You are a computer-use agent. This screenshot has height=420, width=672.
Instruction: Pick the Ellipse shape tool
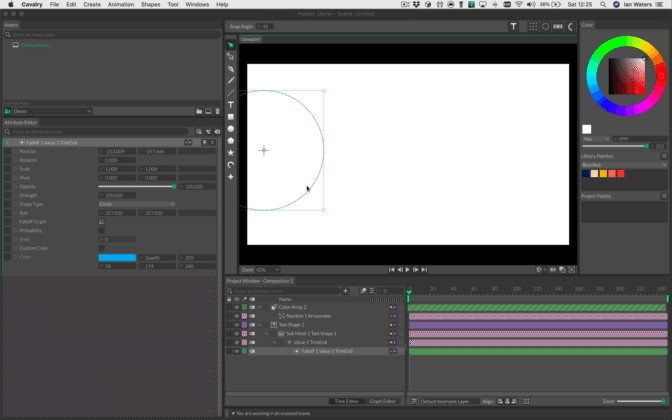tap(231, 128)
